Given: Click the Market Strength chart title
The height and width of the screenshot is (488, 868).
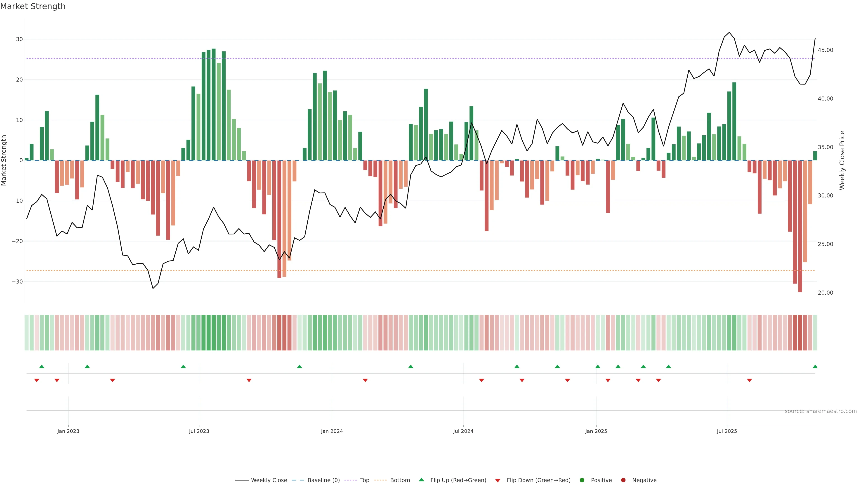Looking at the screenshot, I should [x=33, y=6].
